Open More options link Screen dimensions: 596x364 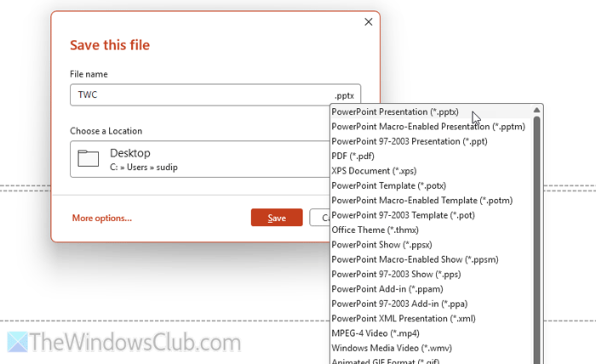coord(102,219)
